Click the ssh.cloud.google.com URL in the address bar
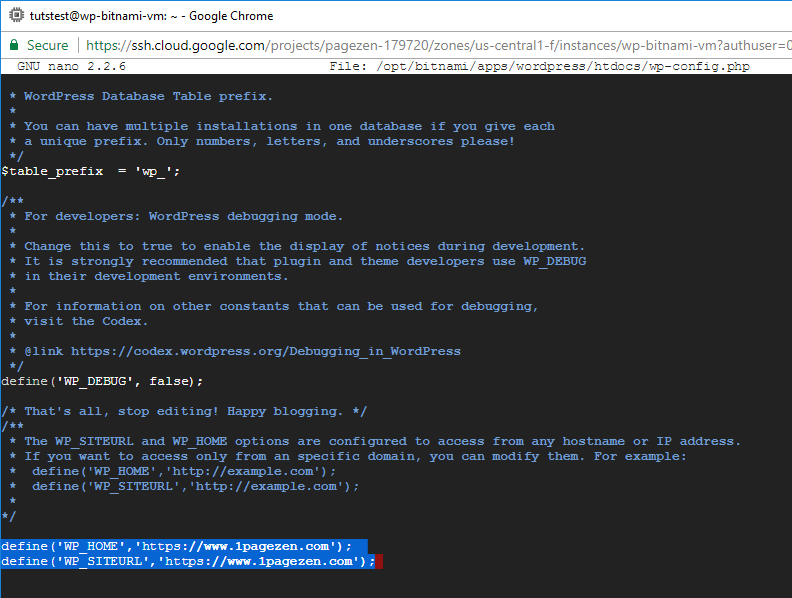The width and height of the screenshot is (792, 598). click(x=438, y=45)
